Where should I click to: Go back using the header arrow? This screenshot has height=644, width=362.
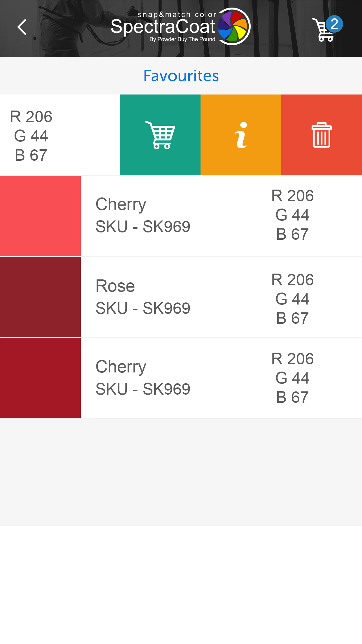(x=22, y=27)
